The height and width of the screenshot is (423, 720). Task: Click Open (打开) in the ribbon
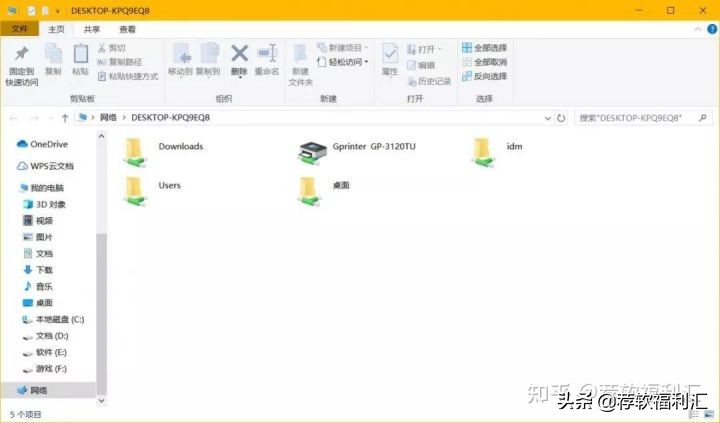click(x=424, y=49)
